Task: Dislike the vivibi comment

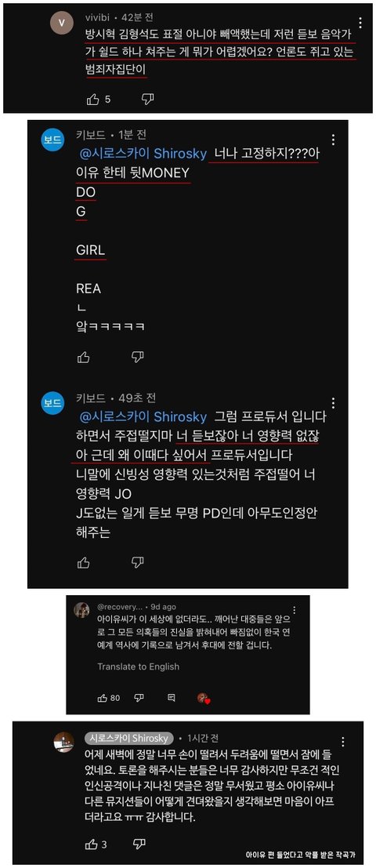Action: pyautogui.click(x=147, y=99)
